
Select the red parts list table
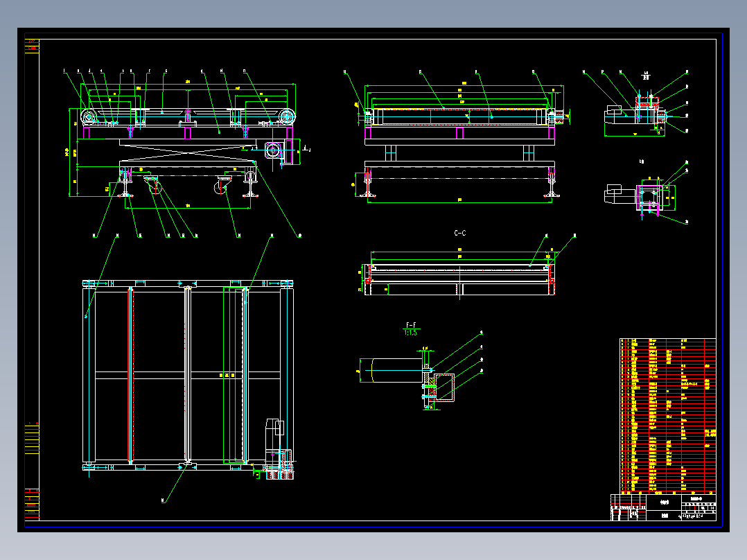point(668,416)
